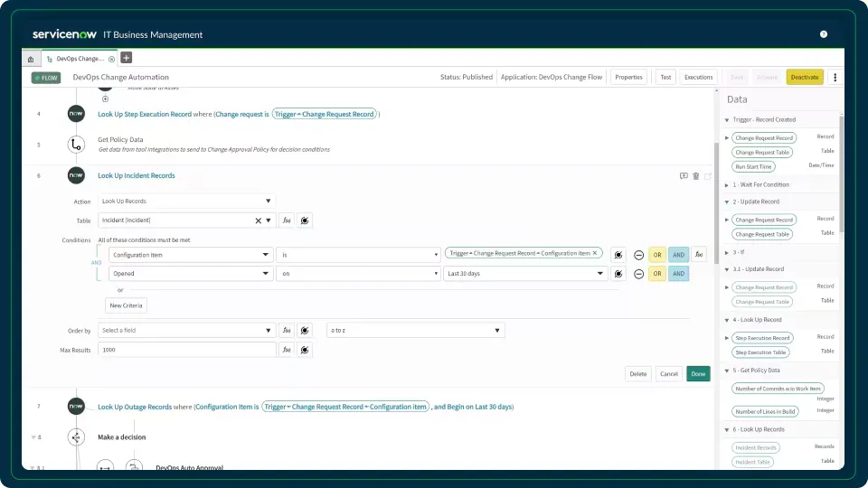Open the Executions view

(x=698, y=78)
